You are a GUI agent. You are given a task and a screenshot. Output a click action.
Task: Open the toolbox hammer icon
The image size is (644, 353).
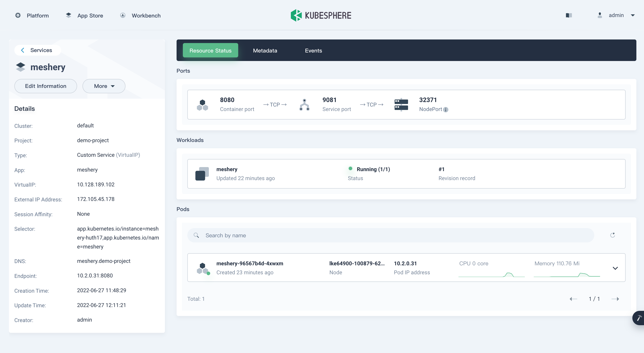(639, 318)
